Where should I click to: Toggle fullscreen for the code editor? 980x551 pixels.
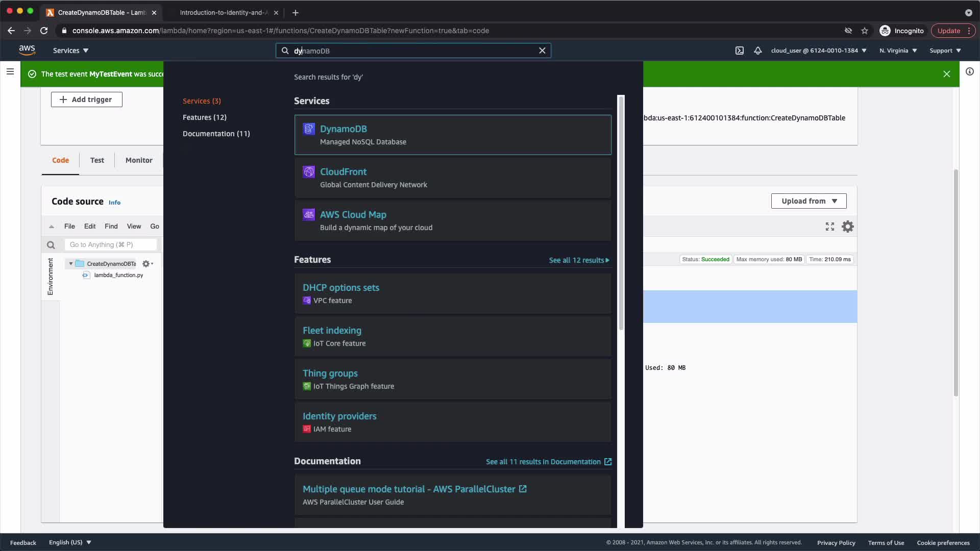[830, 227]
